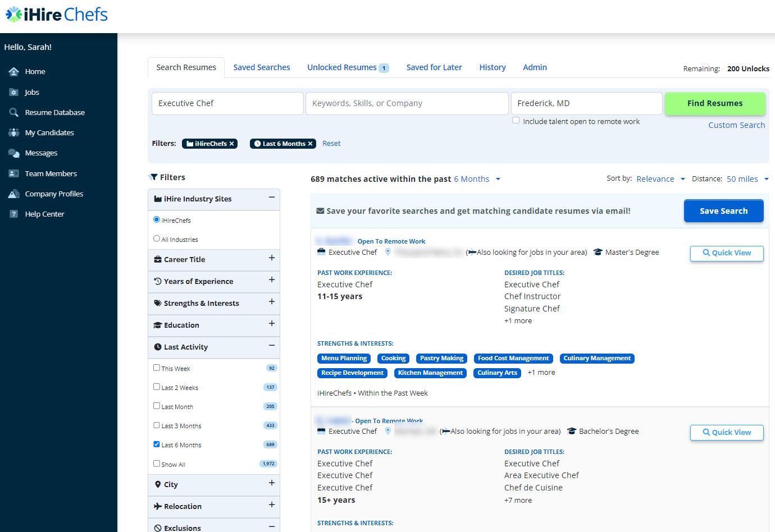Screen dimensions: 775x532
Task: Click the Last Activity clock icon
Action: [x=158, y=347]
